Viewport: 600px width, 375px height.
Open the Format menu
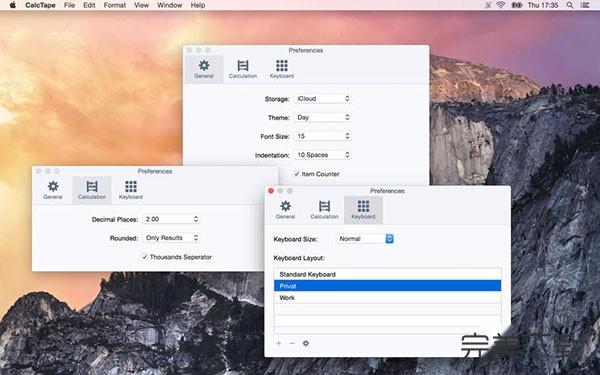click(114, 5)
